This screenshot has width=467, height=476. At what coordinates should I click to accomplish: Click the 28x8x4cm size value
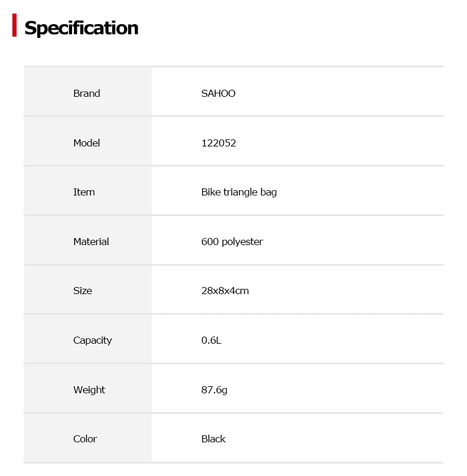[225, 291]
